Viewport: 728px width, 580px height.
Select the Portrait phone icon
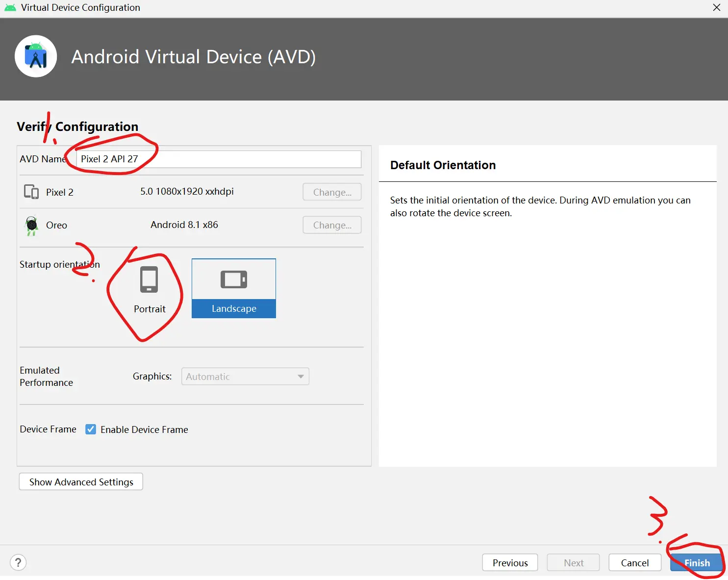[149, 279]
